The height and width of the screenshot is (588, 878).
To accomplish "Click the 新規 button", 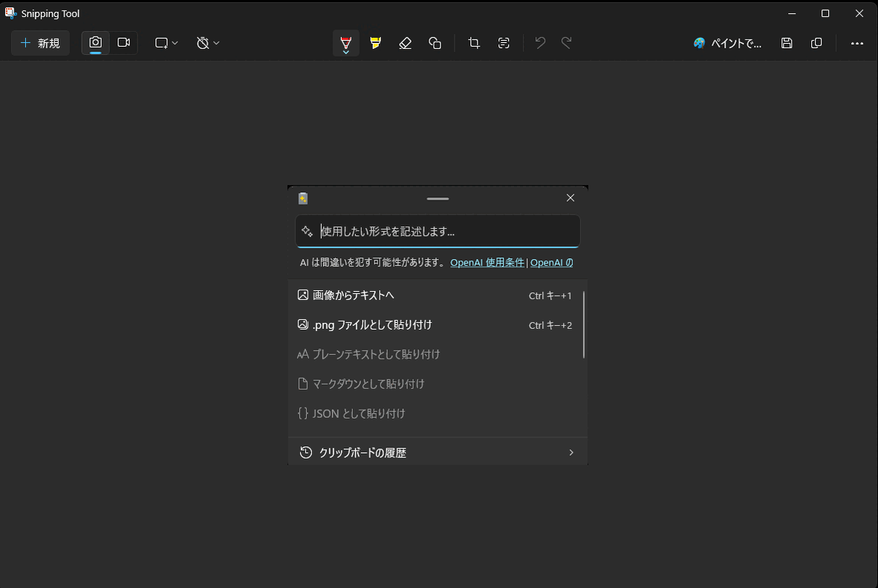I will (40, 42).
